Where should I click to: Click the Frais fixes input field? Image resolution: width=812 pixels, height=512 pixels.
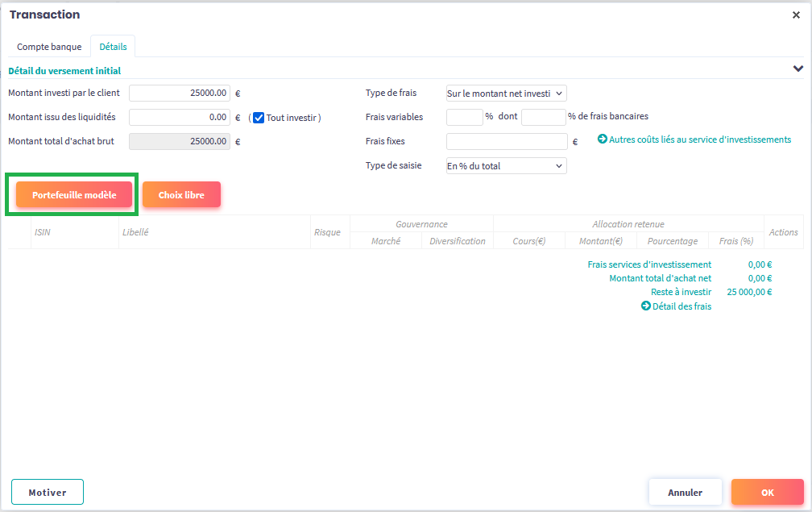(507, 142)
